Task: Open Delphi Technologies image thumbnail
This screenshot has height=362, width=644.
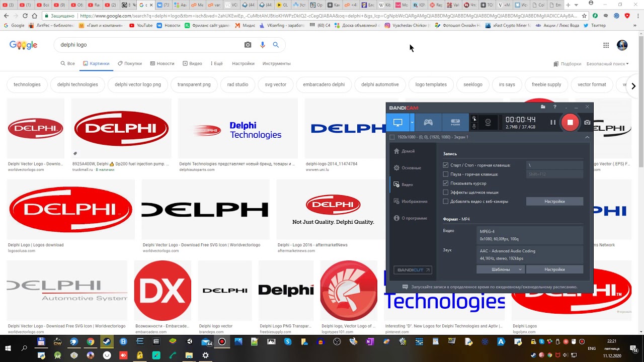Action: point(237,129)
